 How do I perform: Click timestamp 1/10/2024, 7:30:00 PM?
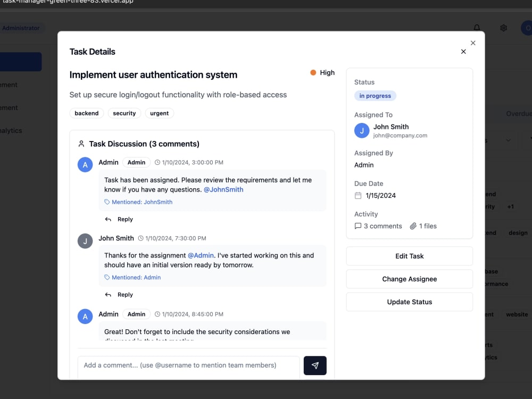pyautogui.click(x=176, y=238)
